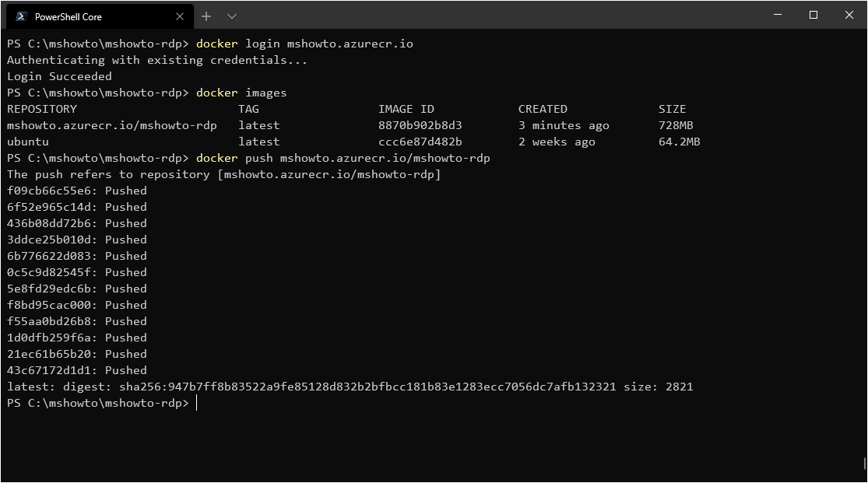868x483 pixels.
Task: Click 'size: 2821' at digest line end
Action: pos(658,387)
